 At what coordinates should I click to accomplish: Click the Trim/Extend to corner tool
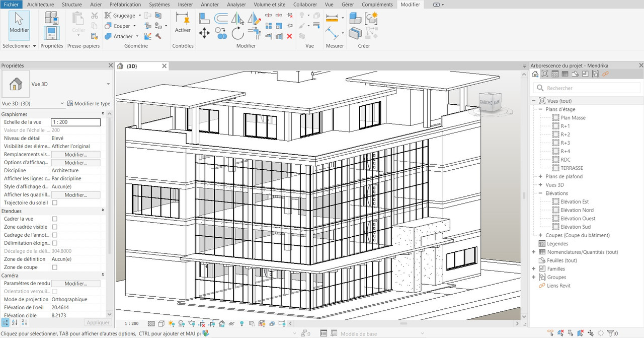(x=254, y=33)
